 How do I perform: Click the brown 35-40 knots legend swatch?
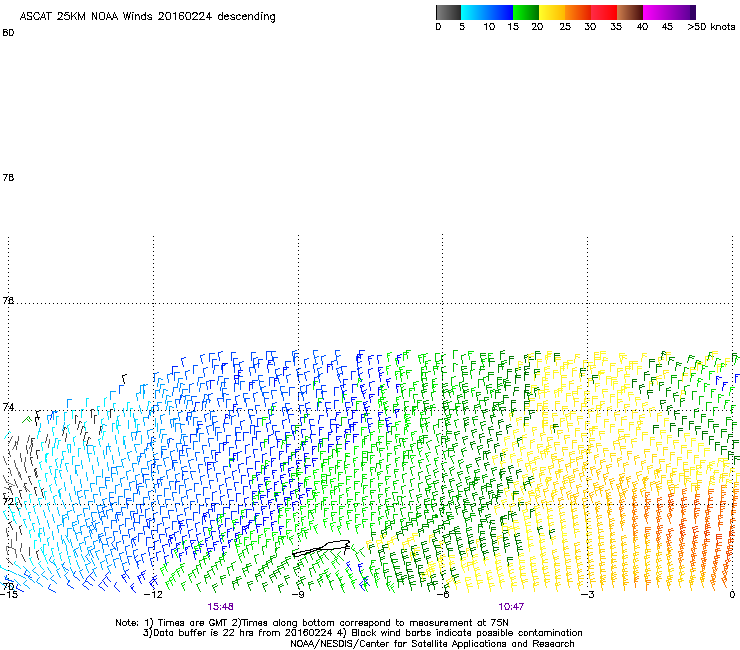(x=630, y=12)
